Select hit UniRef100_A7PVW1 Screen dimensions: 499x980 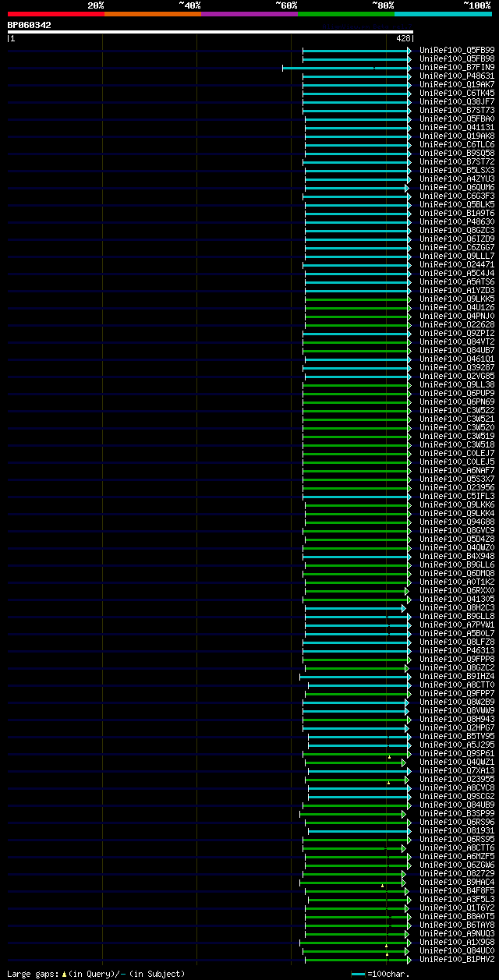tap(457, 625)
